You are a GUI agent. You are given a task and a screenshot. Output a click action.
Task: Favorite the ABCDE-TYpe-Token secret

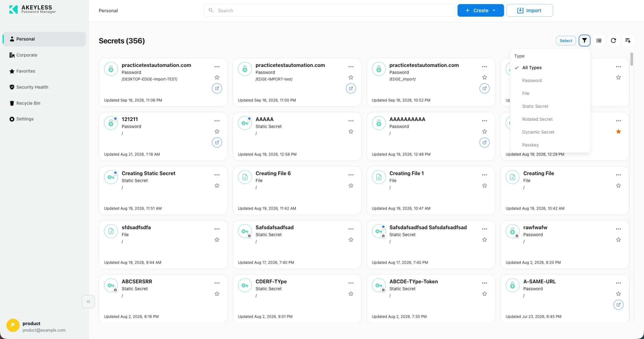point(485,294)
